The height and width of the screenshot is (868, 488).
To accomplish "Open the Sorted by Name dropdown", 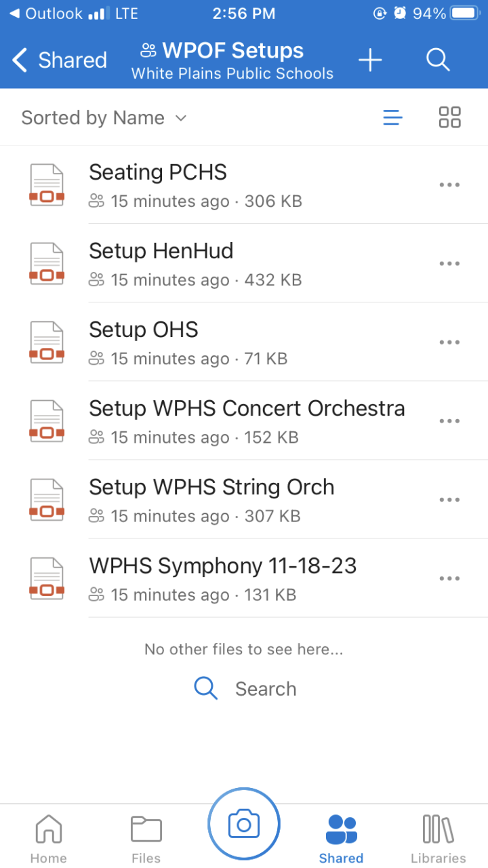I will (x=104, y=118).
